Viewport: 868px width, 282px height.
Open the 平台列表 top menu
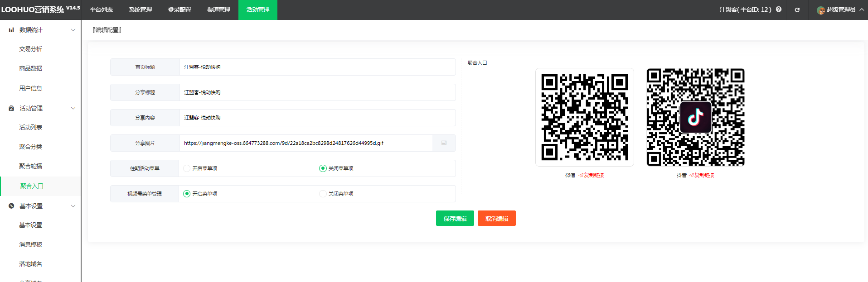pos(101,10)
